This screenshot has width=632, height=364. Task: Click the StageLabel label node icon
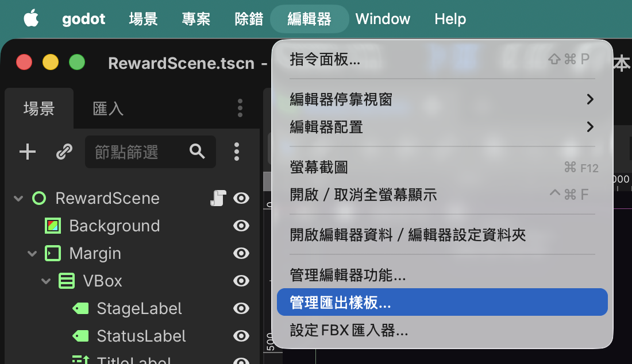(x=80, y=309)
